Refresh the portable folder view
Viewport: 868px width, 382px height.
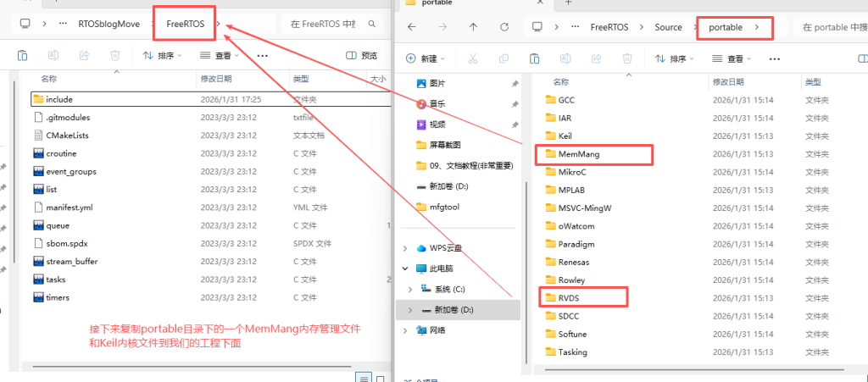point(504,27)
